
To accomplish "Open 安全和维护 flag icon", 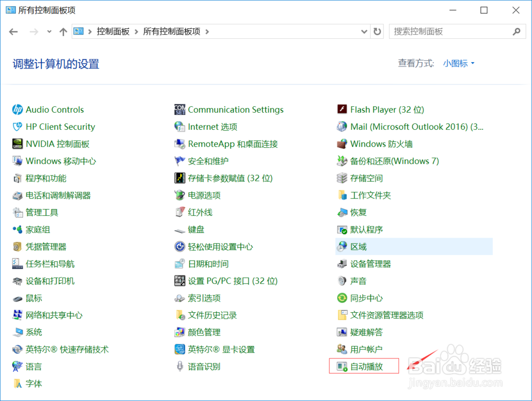I will [180, 161].
